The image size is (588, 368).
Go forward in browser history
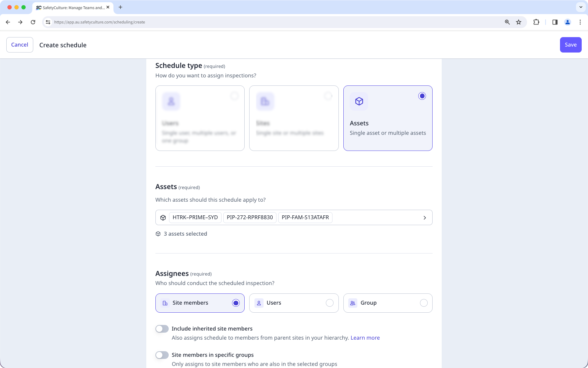coord(20,22)
